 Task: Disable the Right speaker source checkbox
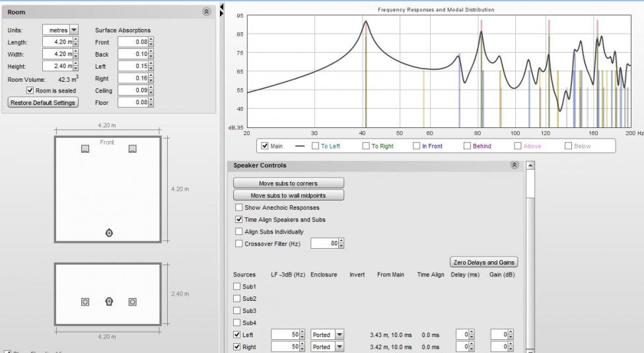pos(236,346)
